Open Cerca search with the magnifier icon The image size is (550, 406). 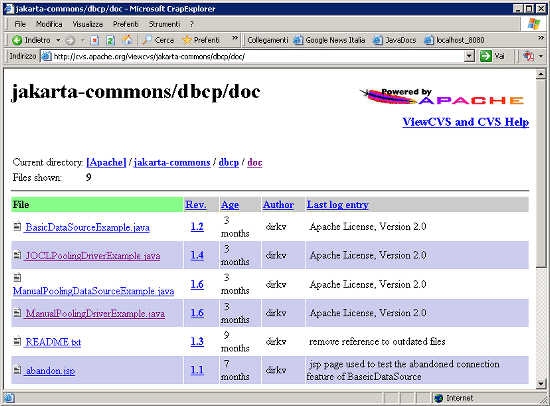pos(147,40)
